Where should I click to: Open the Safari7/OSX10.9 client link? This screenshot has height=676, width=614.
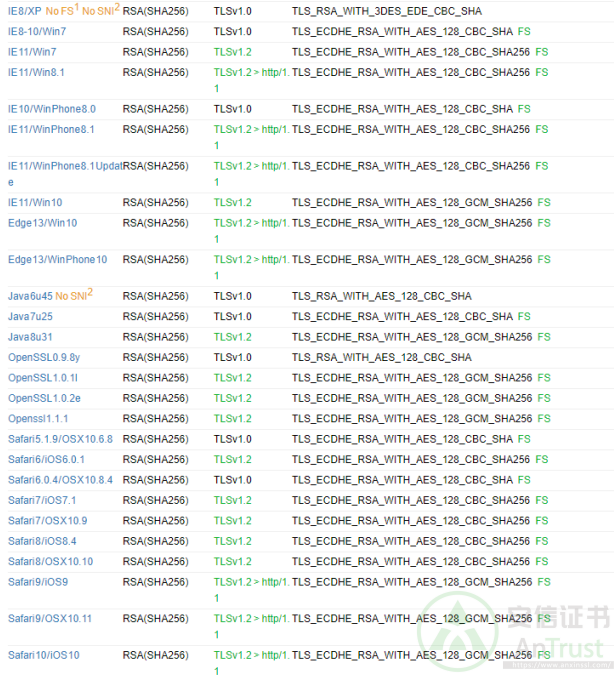pos(47,520)
